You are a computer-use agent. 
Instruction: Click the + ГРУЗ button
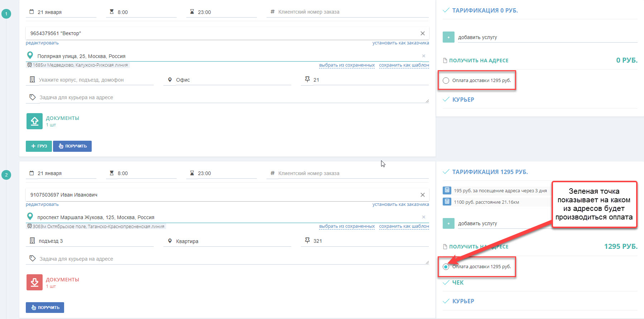(x=39, y=146)
